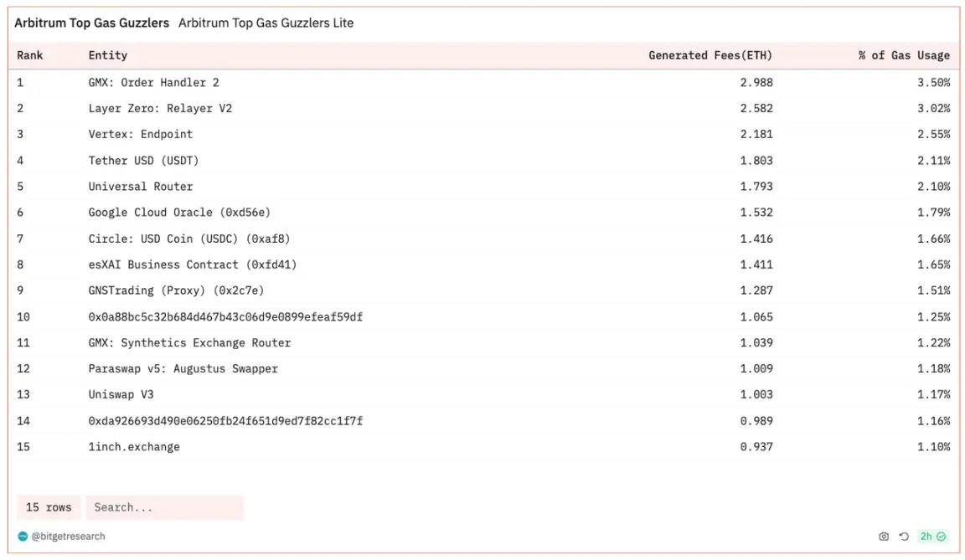Sort by the Entity column header
This screenshot has width=965, height=560.
pos(108,55)
